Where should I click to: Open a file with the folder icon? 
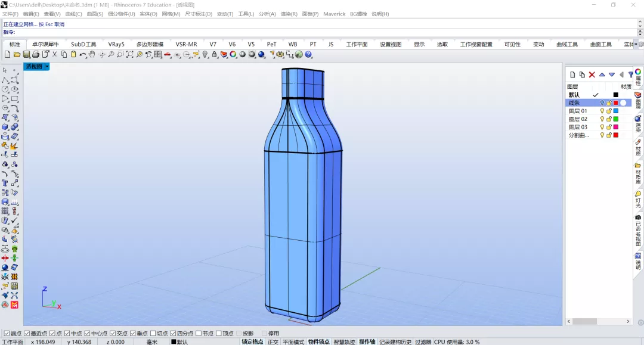click(x=17, y=55)
